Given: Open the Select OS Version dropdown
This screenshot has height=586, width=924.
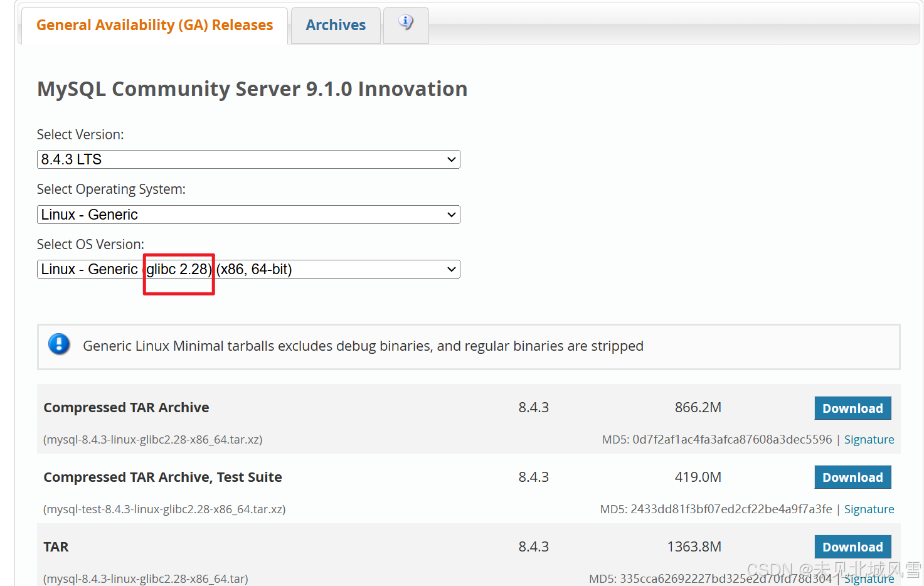Looking at the screenshot, I should click(248, 269).
